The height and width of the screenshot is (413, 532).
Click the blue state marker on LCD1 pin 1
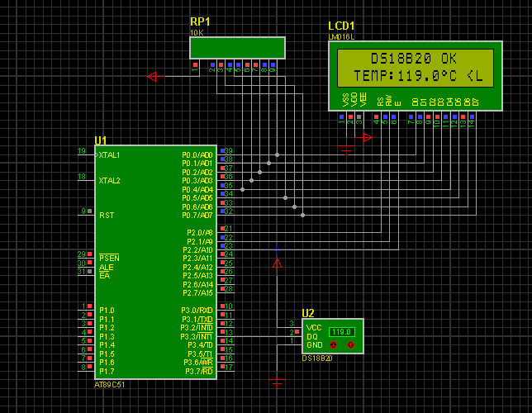tap(342, 117)
